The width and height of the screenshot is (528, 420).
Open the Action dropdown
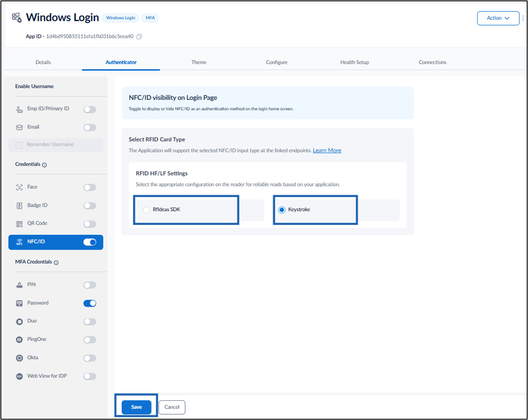coord(498,18)
